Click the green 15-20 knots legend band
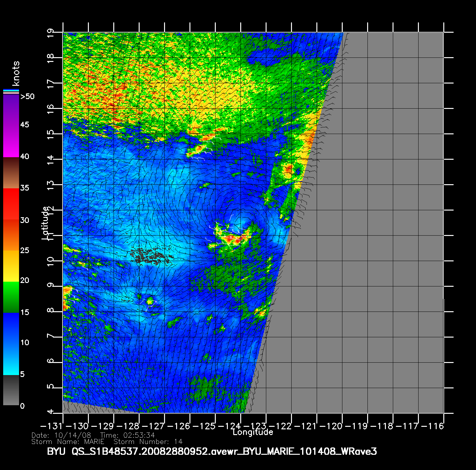 [x=11, y=297]
